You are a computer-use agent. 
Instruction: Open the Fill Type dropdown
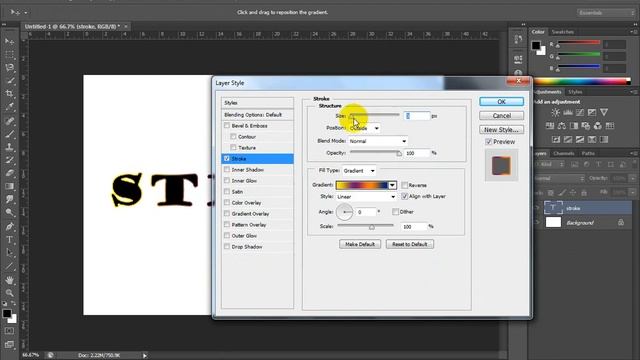coord(359,171)
